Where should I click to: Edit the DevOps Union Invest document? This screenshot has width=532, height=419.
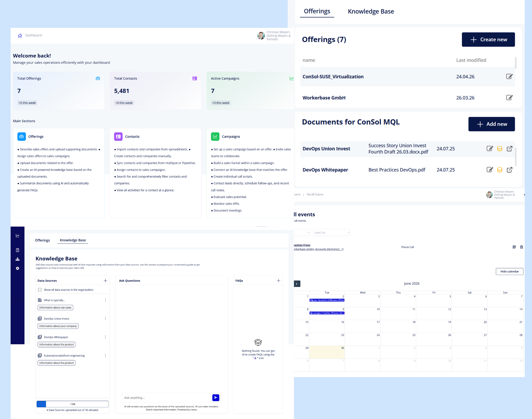pos(490,148)
